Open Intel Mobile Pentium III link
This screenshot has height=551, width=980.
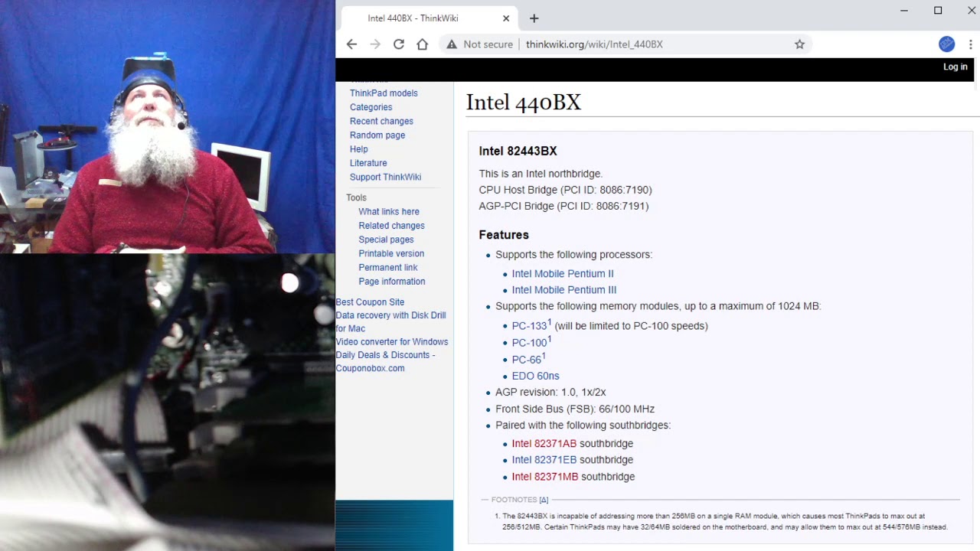564,290
